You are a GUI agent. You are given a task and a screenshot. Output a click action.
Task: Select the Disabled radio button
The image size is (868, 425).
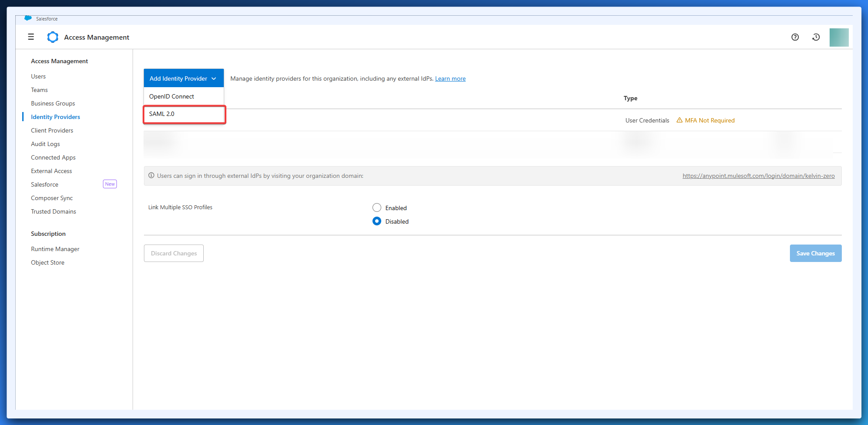pos(377,221)
